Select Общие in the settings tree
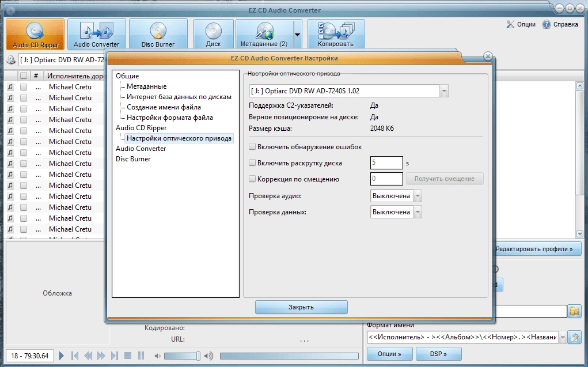The image size is (588, 367). tap(127, 76)
